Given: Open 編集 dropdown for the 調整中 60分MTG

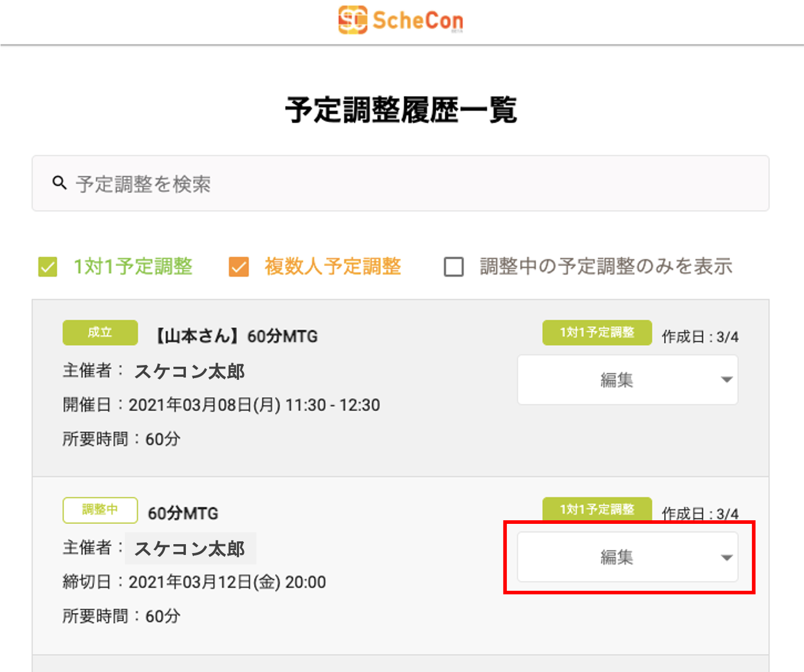Looking at the screenshot, I should coord(627,557).
